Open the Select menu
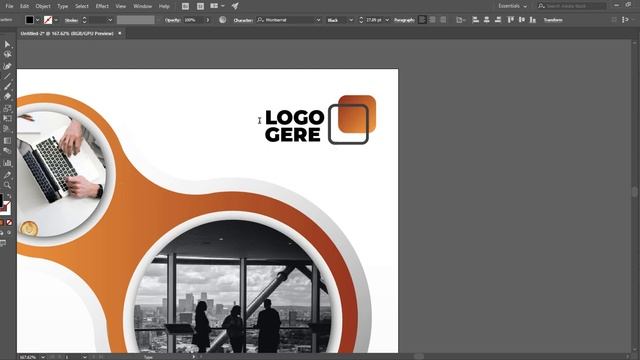The height and width of the screenshot is (360, 640). (x=82, y=6)
